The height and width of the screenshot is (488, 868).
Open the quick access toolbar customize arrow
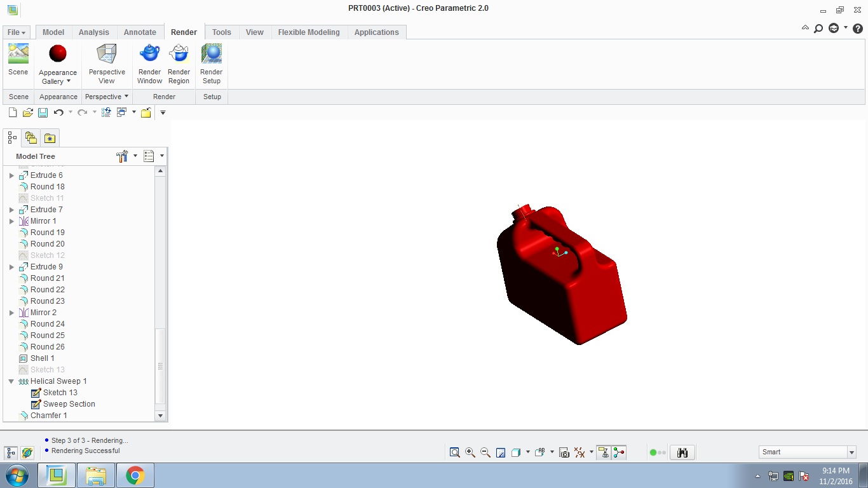163,112
